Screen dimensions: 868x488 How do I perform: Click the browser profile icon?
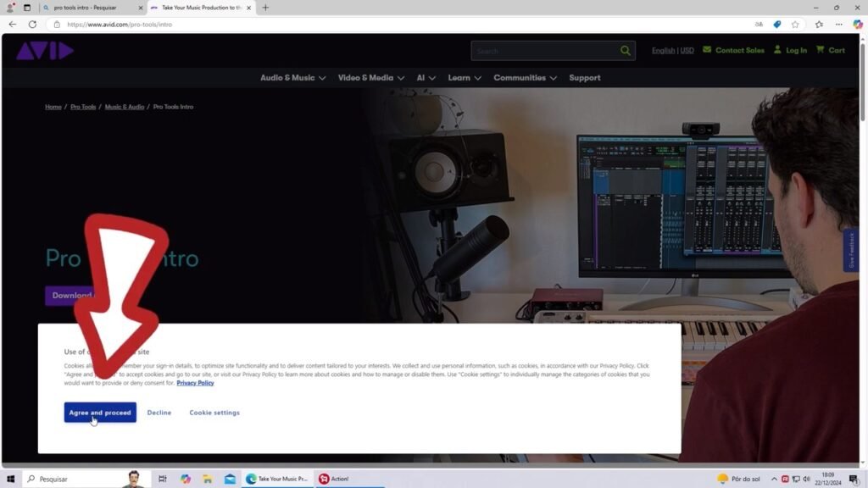pos(10,8)
